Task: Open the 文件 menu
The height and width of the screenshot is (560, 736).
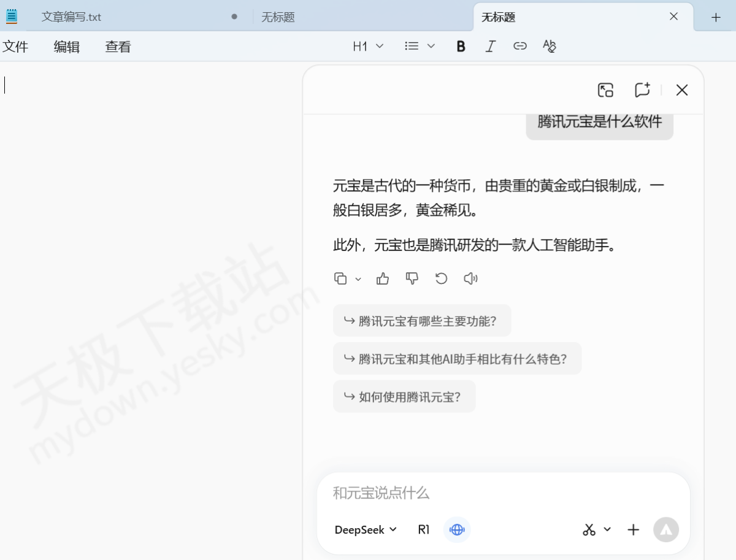Action: (x=16, y=46)
